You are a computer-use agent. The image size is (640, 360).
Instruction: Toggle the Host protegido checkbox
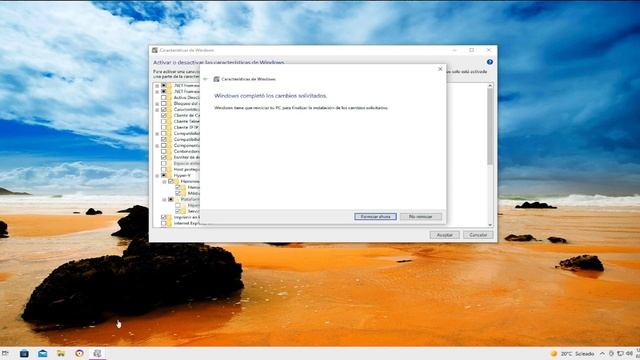click(164, 169)
